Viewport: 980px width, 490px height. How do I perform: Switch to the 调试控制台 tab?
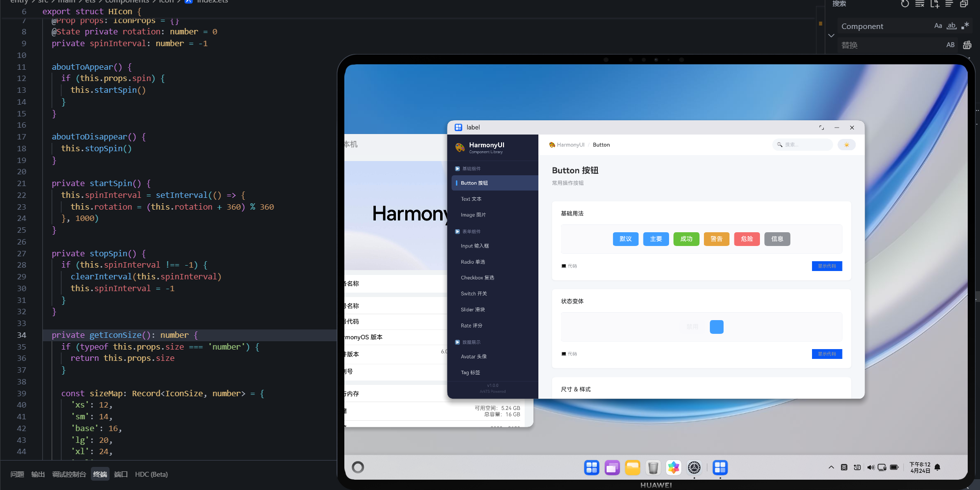pos(69,474)
